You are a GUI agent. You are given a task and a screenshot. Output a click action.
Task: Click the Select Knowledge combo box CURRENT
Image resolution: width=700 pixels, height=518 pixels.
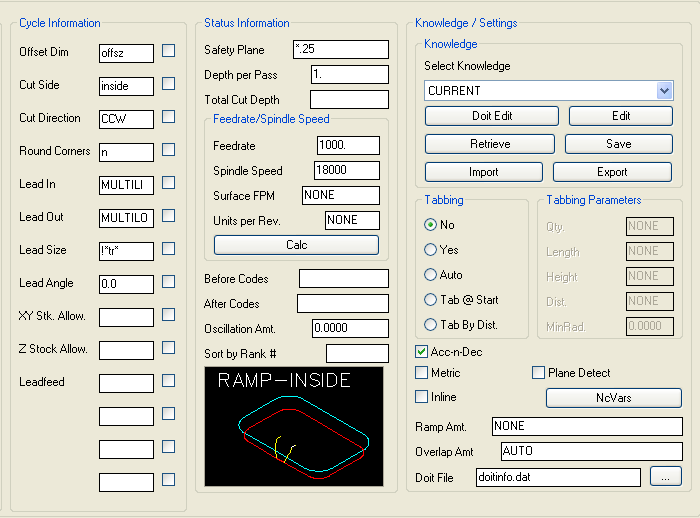549,91
